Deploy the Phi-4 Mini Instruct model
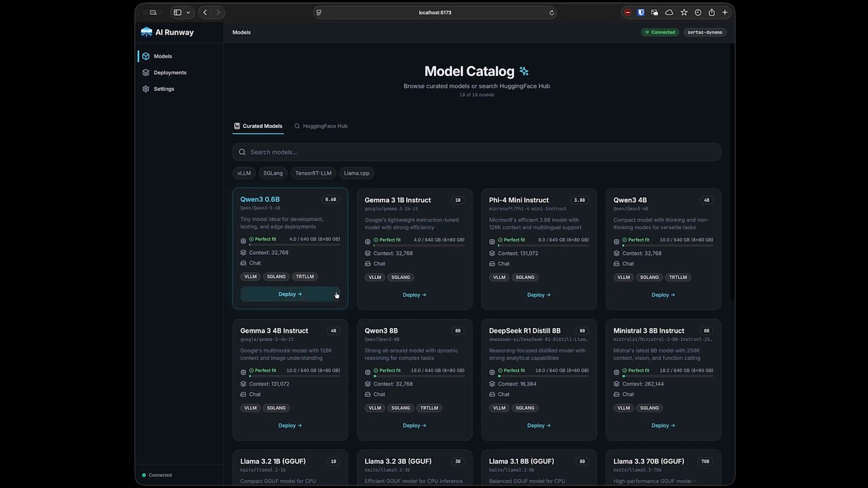 click(539, 295)
